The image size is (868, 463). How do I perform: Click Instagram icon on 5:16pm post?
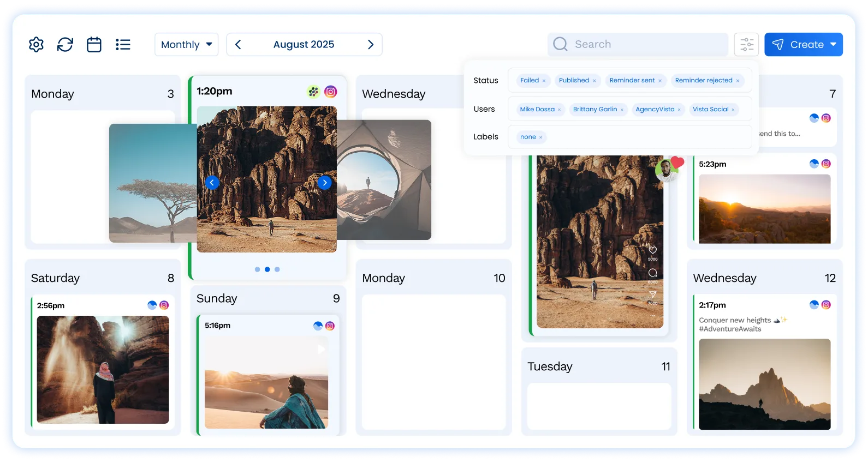point(330,326)
